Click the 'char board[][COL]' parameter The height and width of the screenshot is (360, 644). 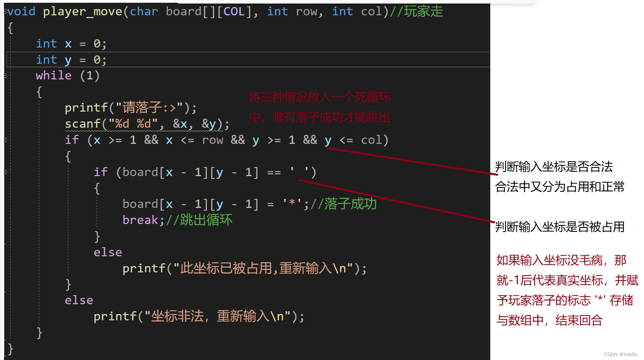pyautogui.click(x=191, y=11)
